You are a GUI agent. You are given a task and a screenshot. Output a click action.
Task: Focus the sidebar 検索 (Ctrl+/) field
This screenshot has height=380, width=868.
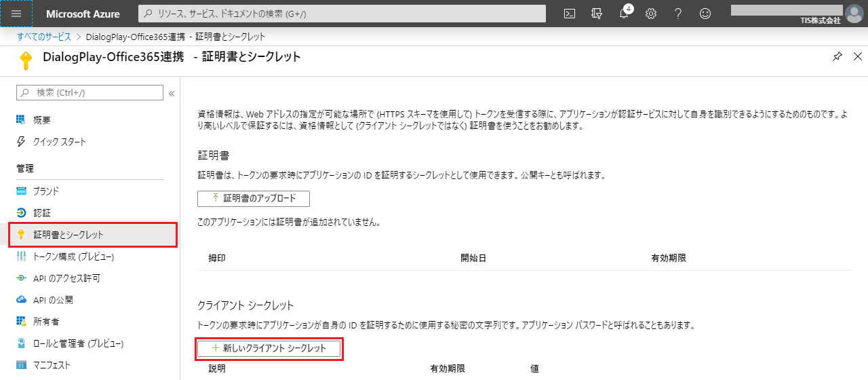coord(90,92)
